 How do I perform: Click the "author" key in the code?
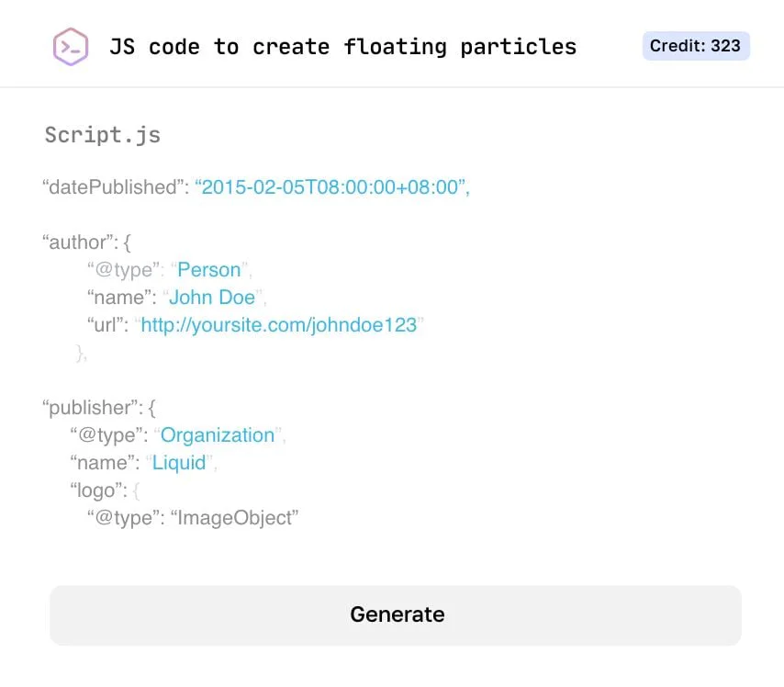[76, 242]
